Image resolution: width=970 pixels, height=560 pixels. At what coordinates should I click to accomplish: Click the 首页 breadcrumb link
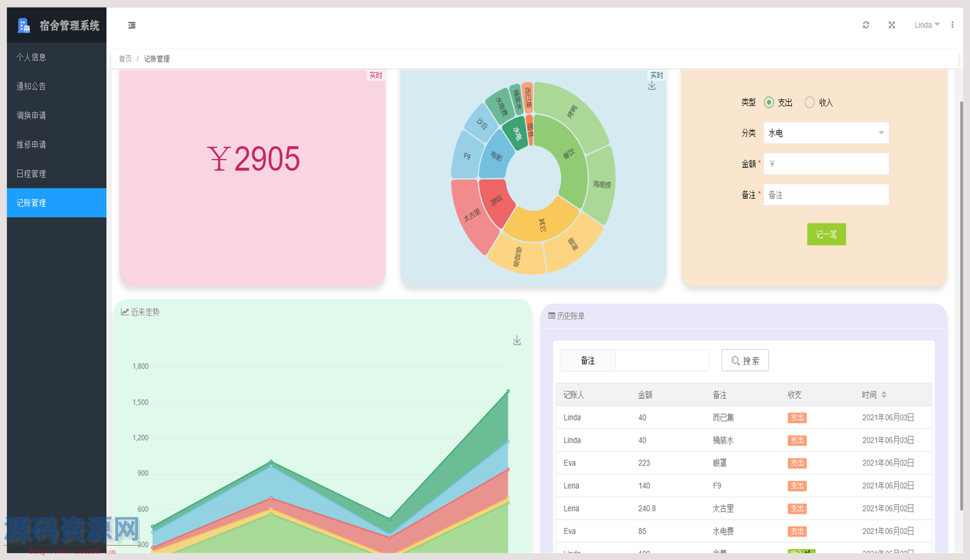[x=125, y=59]
